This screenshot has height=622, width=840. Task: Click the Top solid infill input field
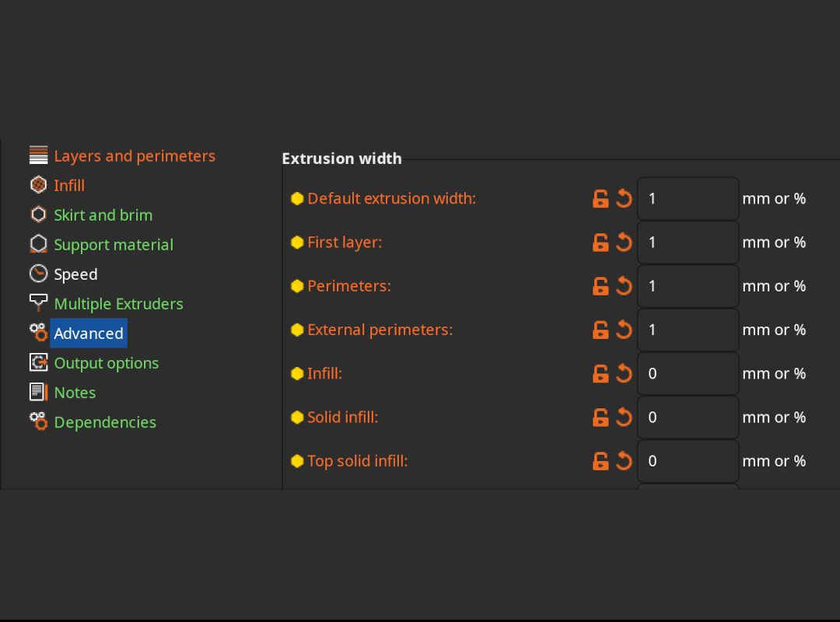[688, 461]
